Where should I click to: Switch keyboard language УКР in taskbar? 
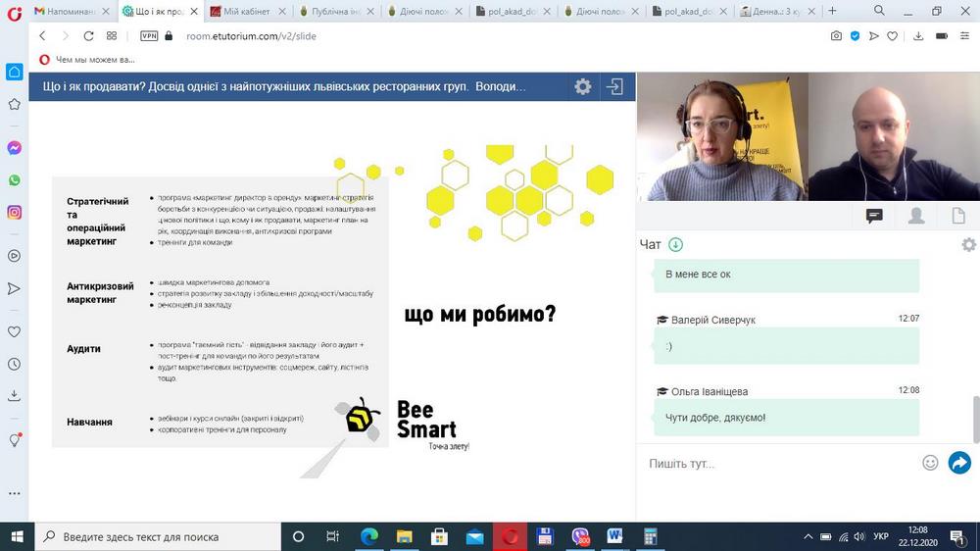click(881, 536)
